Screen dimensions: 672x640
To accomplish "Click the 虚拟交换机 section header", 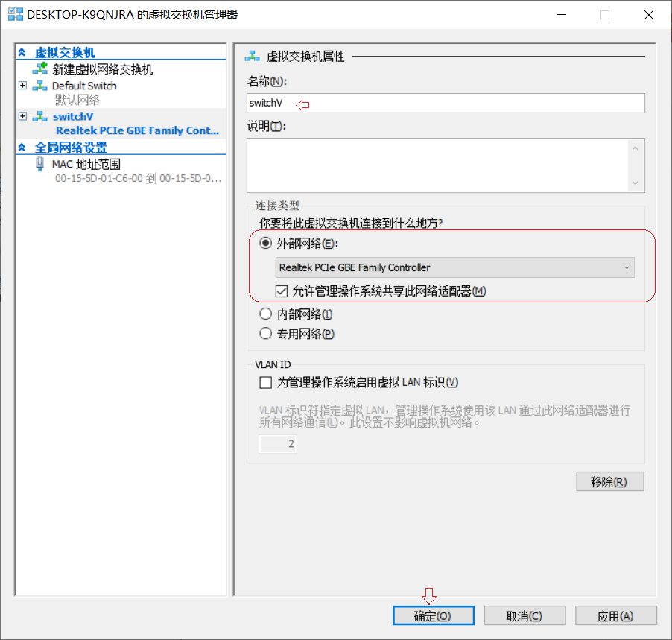I will click(x=65, y=52).
